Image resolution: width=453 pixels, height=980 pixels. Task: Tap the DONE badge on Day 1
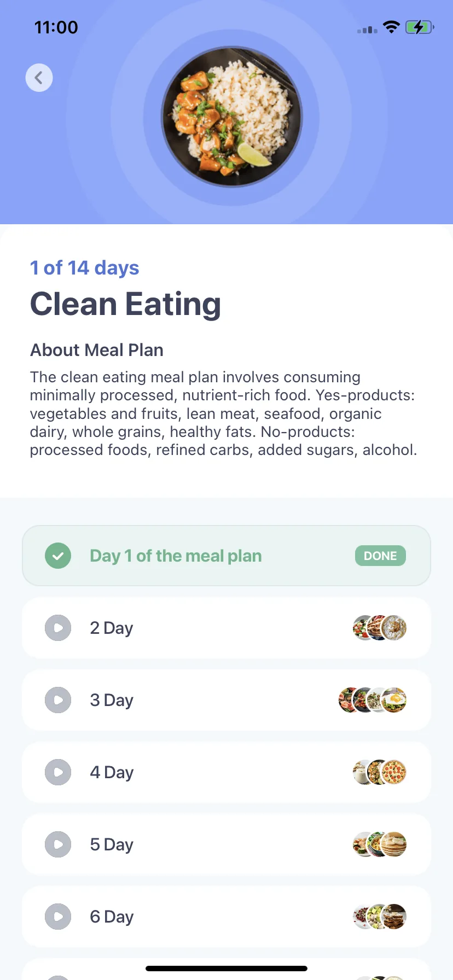pos(380,556)
